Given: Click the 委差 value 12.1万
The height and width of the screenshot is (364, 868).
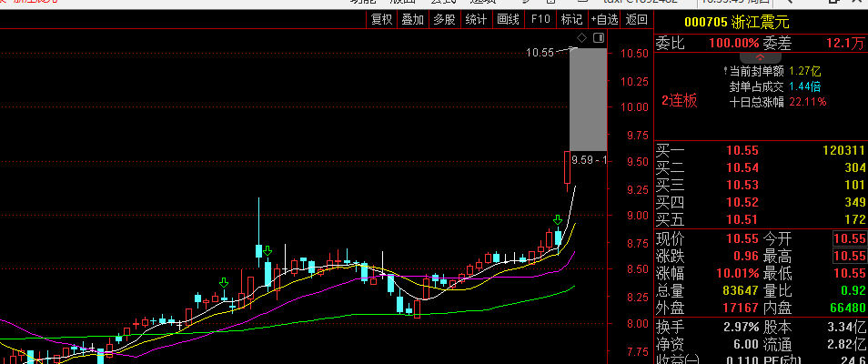Looking at the screenshot, I should 846,43.
